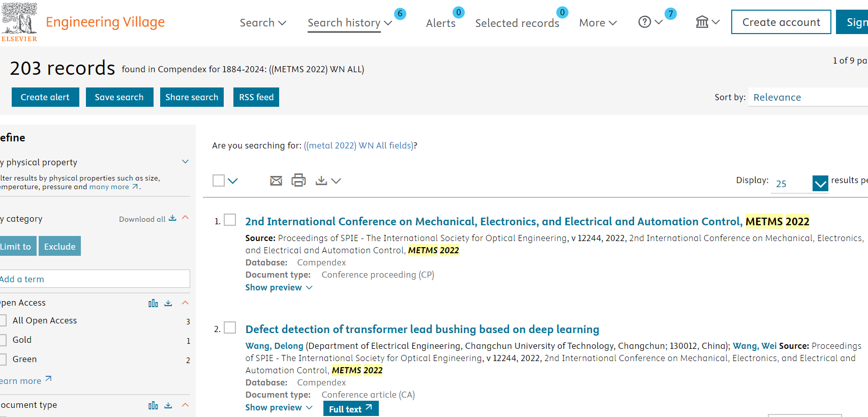Click the RSS feed button

[x=256, y=97]
